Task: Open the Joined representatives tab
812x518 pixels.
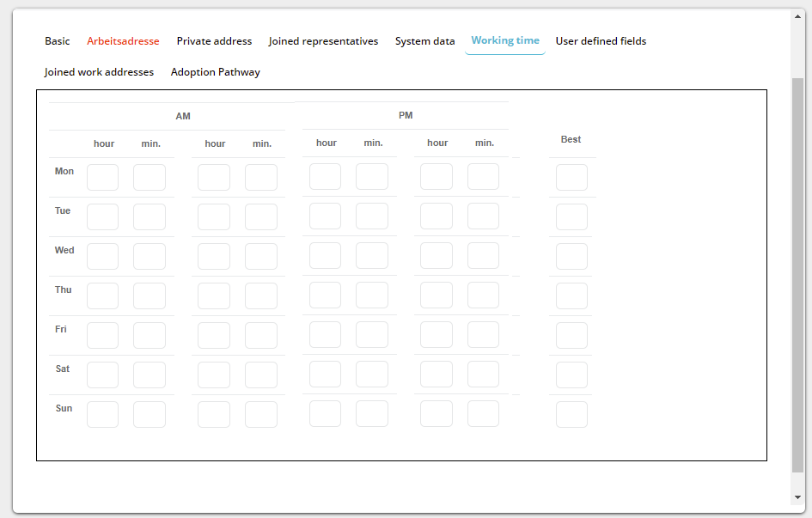Action: pyautogui.click(x=323, y=41)
